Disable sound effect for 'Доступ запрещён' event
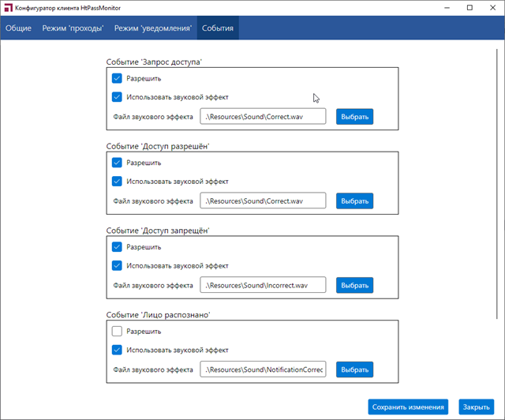This screenshot has height=420, width=505. [x=117, y=266]
